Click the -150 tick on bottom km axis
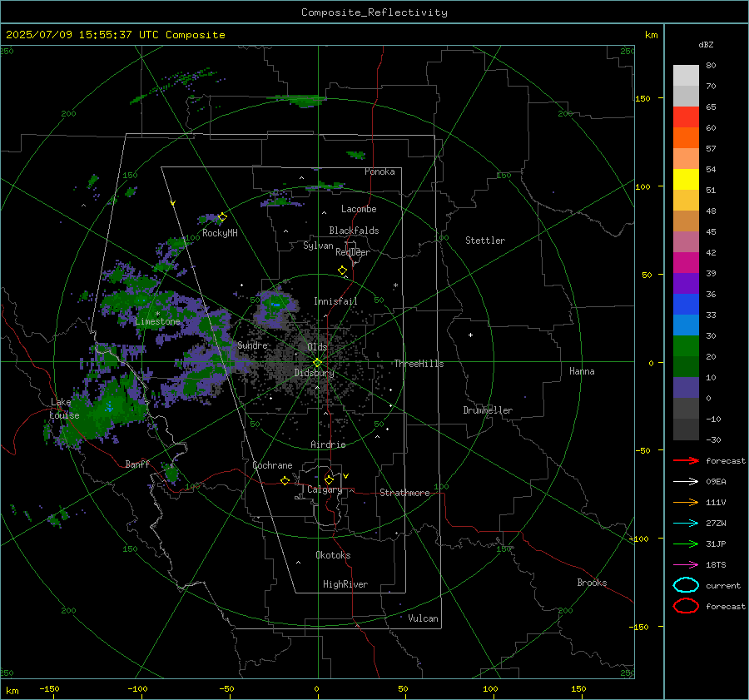749x700 pixels. coord(49,688)
